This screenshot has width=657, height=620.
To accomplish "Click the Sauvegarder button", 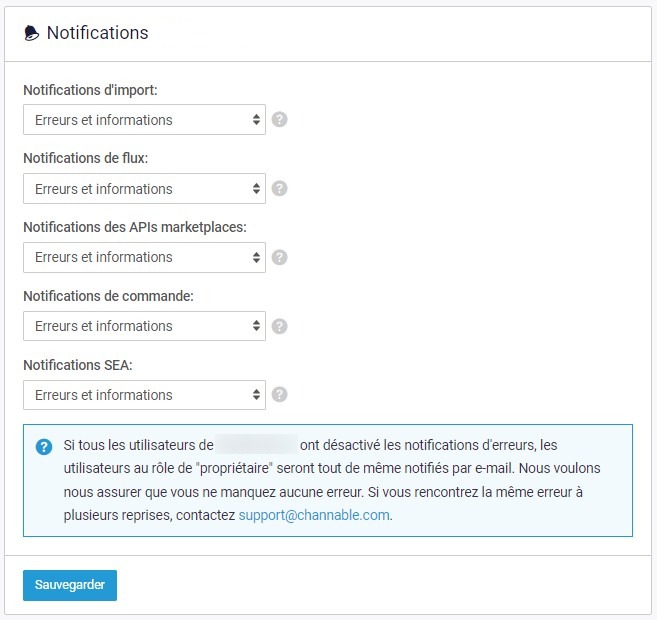I will (70, 585).
